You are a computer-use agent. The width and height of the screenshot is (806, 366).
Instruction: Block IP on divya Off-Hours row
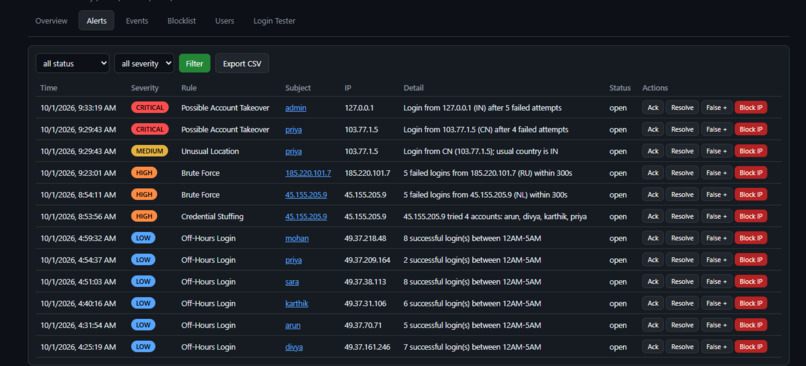tap(751, 347)
